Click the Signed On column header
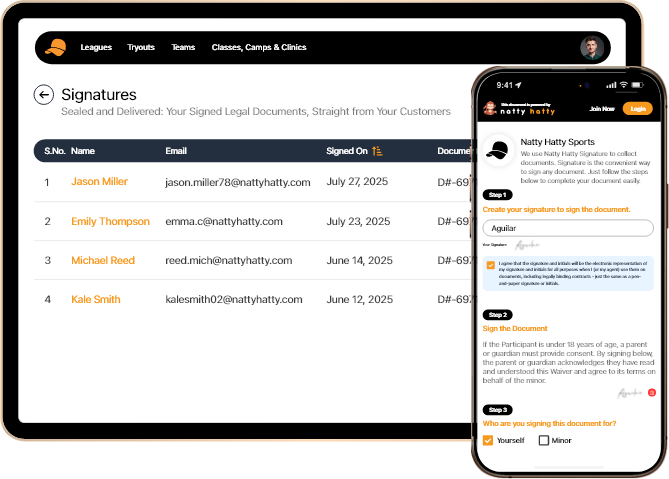Image resolution: width=669 pixels, height=479 pixels. coord(347,151)
